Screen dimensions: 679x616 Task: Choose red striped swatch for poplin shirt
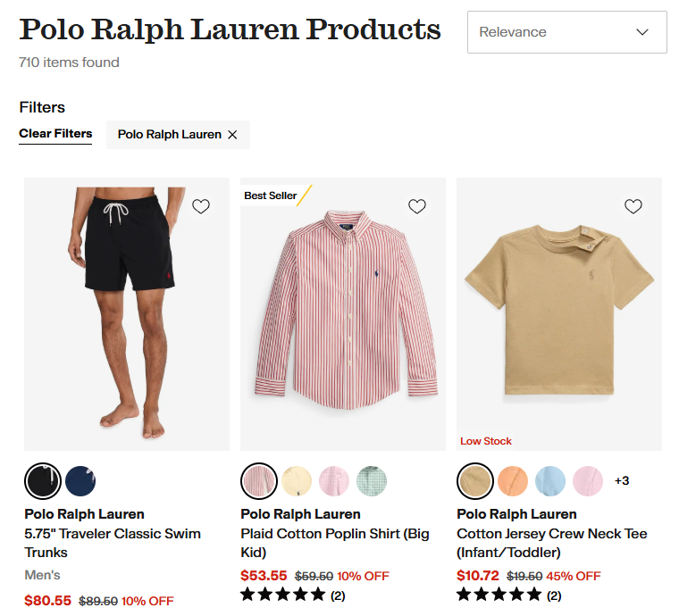(x=259, y=481)
